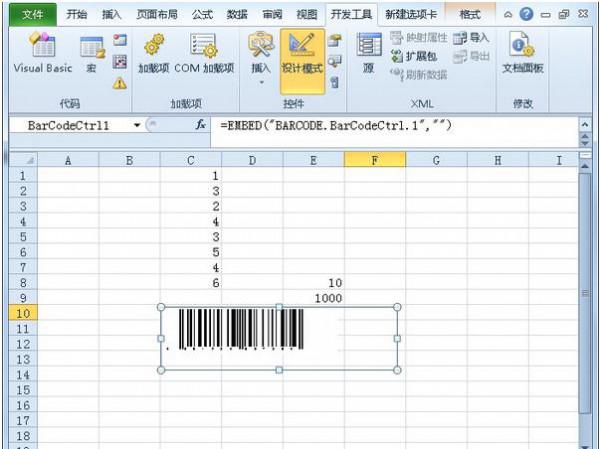The width and height of the screenshot is (600, 449).
Task: Select column H header
Action: [x=497, y=160]
